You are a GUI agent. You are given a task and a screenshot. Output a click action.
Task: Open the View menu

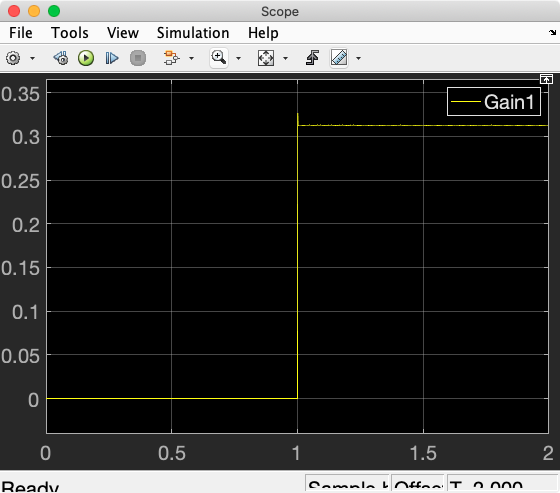coord(122,33)
